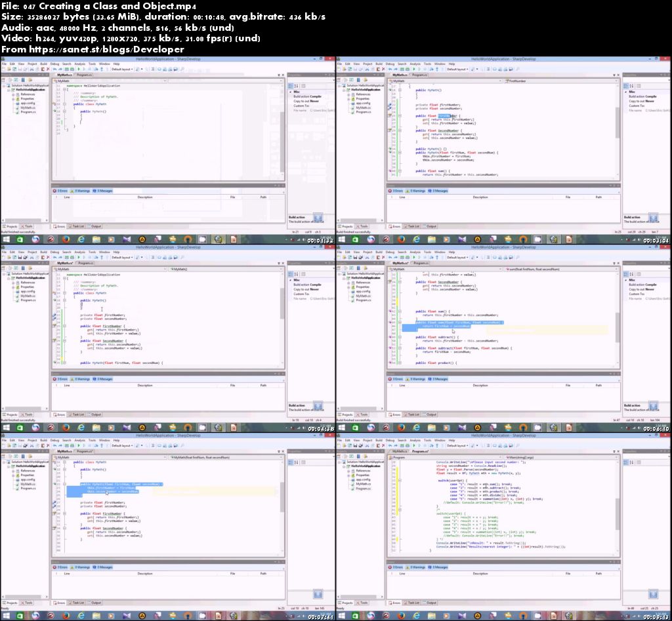Image resolution: width=672 pixels, height=621 pixels.
Task: Collapse the Solution node in the 00:04:38 frame
Action: click(4, 273)
